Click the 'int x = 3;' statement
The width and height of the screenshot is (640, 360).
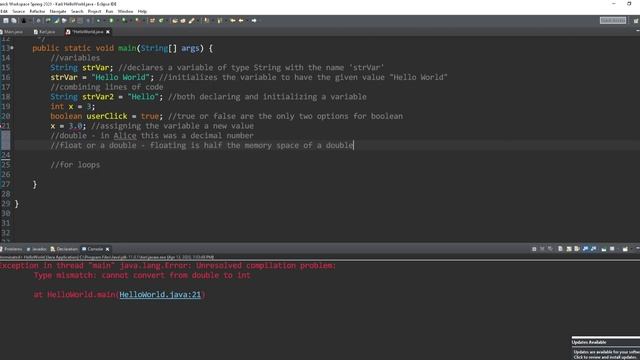tap(73, 107)
